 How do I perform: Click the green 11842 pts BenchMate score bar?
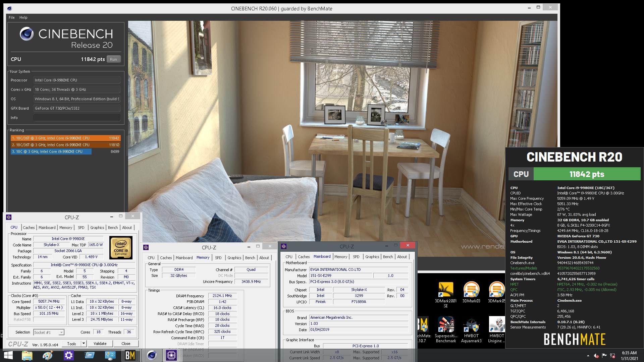coord(587,174)
